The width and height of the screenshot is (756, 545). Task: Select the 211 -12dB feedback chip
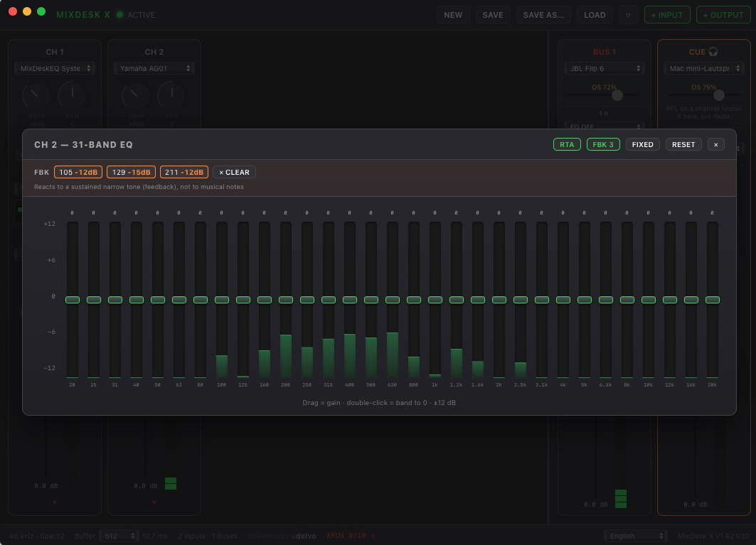[x=184, y=172]
